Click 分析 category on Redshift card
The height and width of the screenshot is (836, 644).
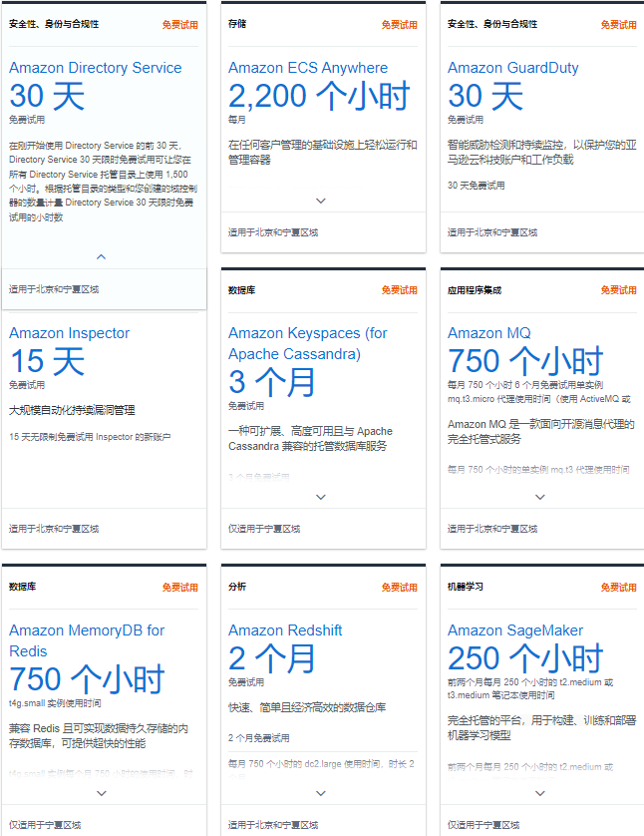pyautogui.click(x=237, y=587)
